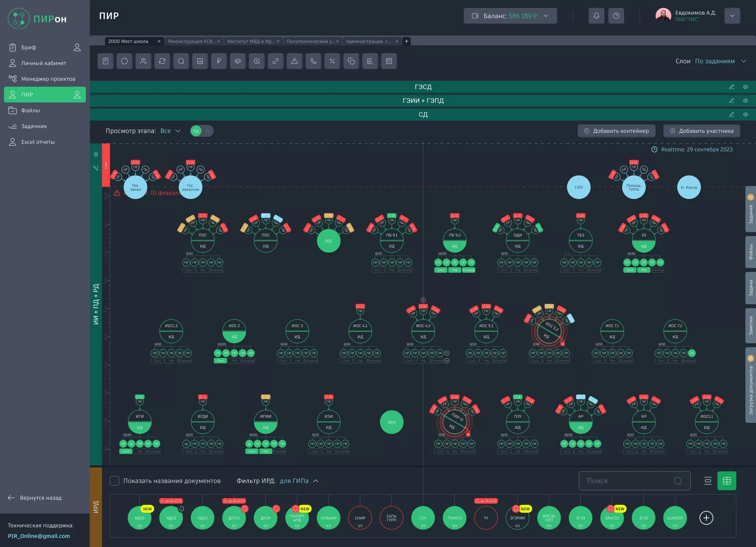The image size is (756, 547).
Task: Check 'Показать названия документов' checkbox
Action: pos(115,481)
